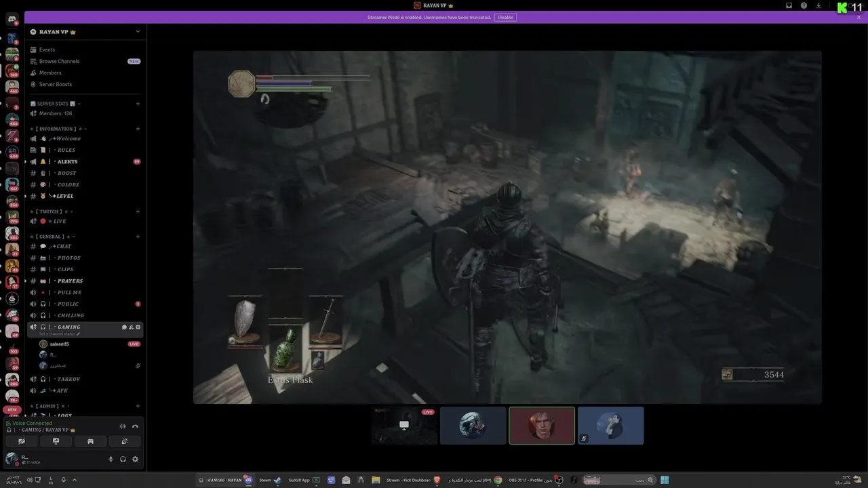Share your screen in voice panel
Viewport: 868px width, 488px height.
coord(56,441)
